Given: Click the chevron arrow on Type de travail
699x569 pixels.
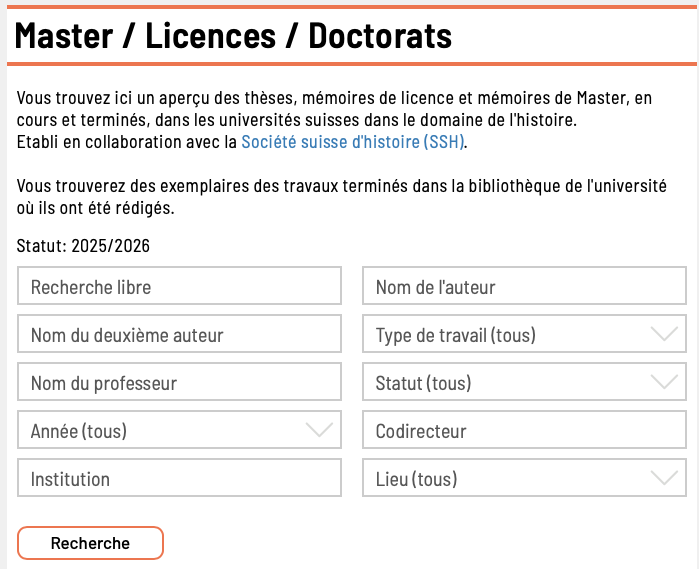Looking at the screenshot, I should [x=664, y=335].
